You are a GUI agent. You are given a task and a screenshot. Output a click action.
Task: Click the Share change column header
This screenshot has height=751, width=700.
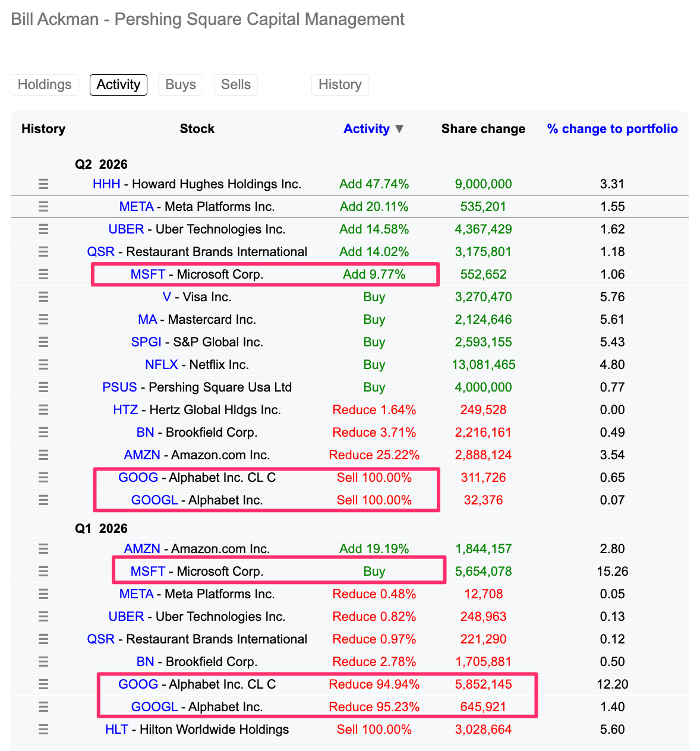pyautogui.click(x=483, y=129)
